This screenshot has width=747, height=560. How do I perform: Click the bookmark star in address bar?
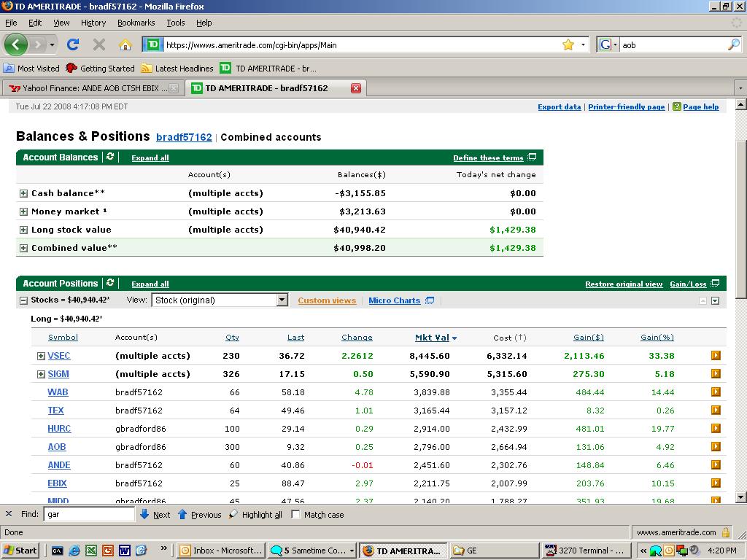[x=568, y=44]
